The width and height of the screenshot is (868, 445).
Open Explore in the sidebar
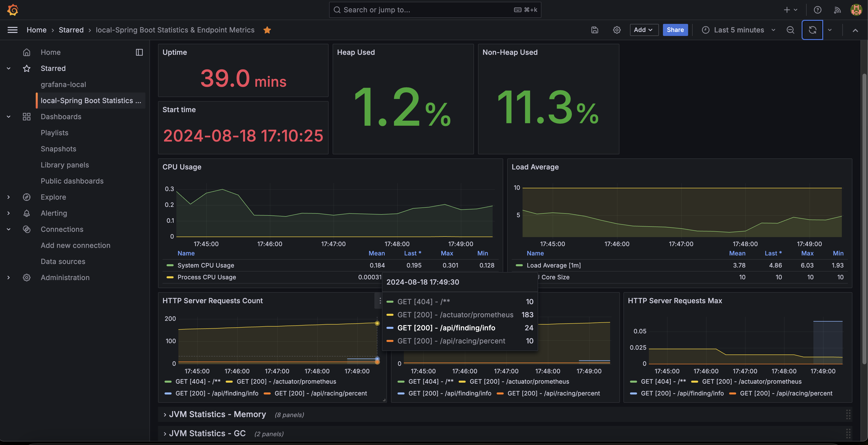53,197
